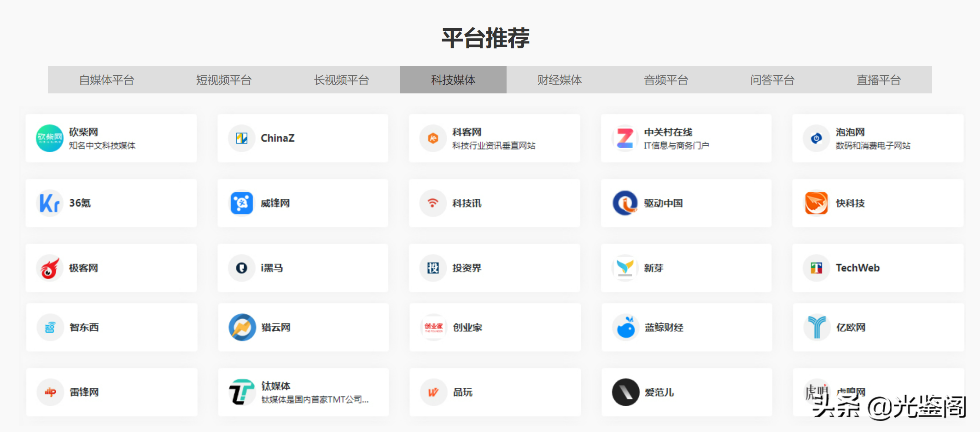Screen dimensions: 980x432
Task: Switch to the 自媒体平台 tab
Action: point(106,80)
